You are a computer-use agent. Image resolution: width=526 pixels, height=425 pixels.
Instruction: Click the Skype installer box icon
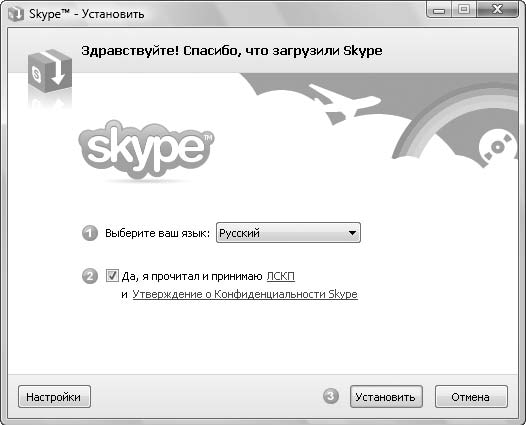click(50, 71)
